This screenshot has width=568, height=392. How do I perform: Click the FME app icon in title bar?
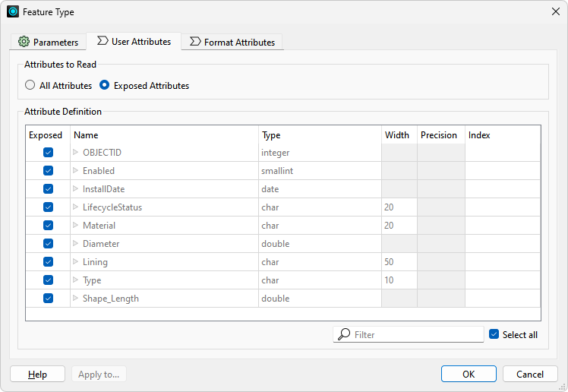(x=13, y=11)
